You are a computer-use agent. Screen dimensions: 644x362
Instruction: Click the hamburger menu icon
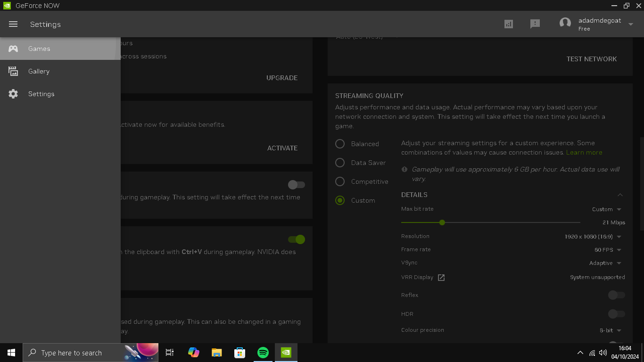click(13, 24)
